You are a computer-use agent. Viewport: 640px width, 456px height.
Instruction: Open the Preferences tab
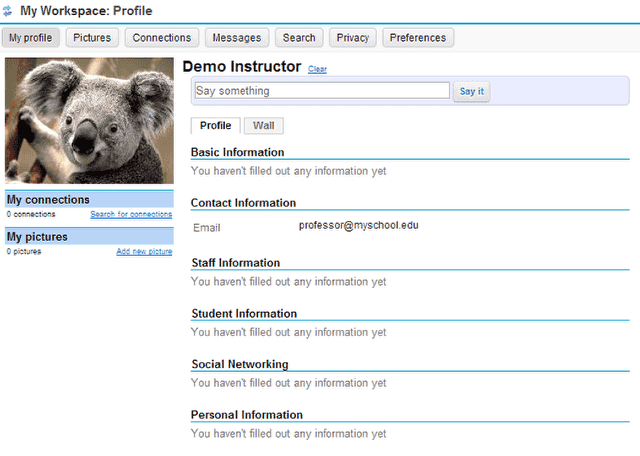click(418, 38)
